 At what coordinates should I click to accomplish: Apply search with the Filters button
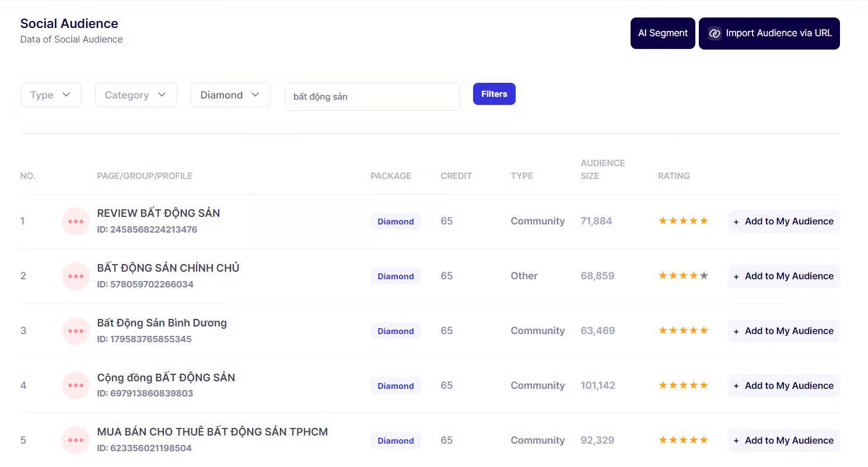pyautogui.click(x=494, y=94)
